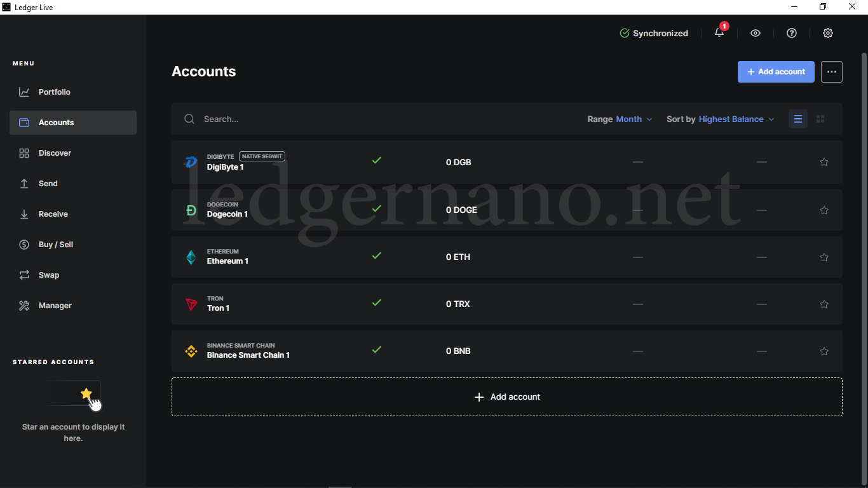The image size is (868, 488).
Task: Click the yellow star in Starred Accounts
Action: coord(86,394)
